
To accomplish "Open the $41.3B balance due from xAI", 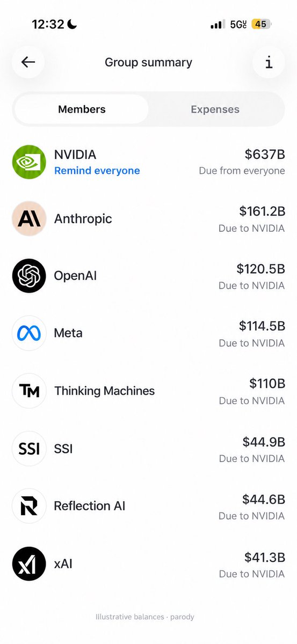I will pos(265,557).
